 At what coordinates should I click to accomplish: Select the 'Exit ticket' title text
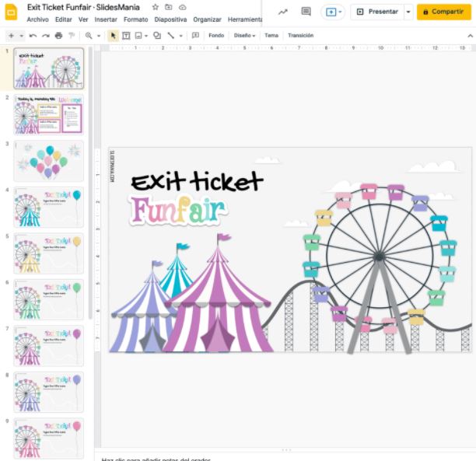(x=198, y=181)
